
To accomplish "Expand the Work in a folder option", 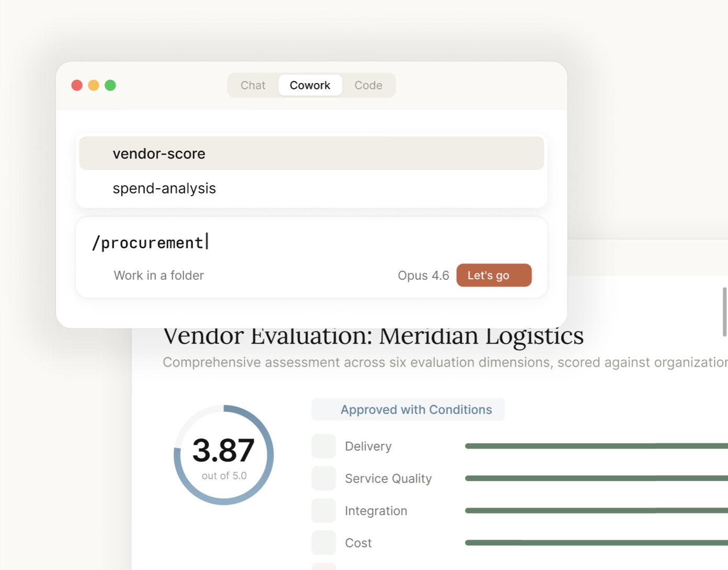I will [x=158, y=275].
